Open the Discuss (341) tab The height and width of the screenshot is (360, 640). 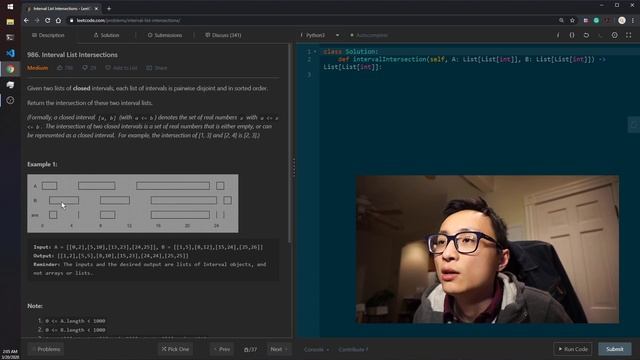point(223,35)
